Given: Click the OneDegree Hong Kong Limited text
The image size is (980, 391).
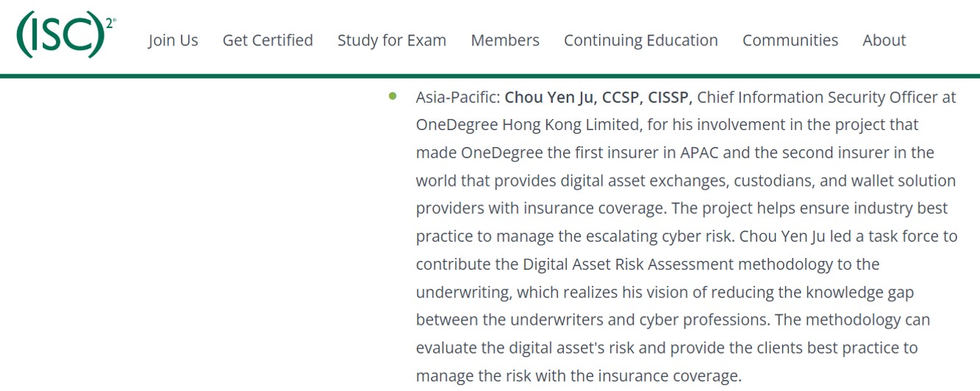Looking at the screenshot, I should coord(528,125).
